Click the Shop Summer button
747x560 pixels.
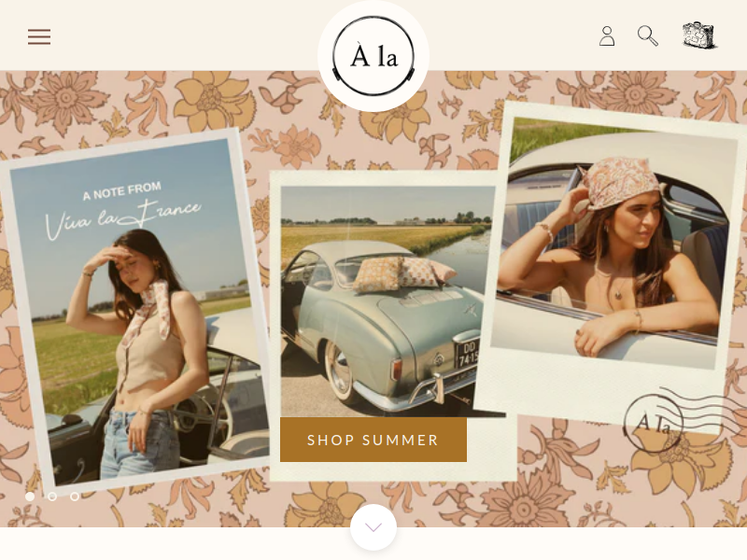point(373,440)
